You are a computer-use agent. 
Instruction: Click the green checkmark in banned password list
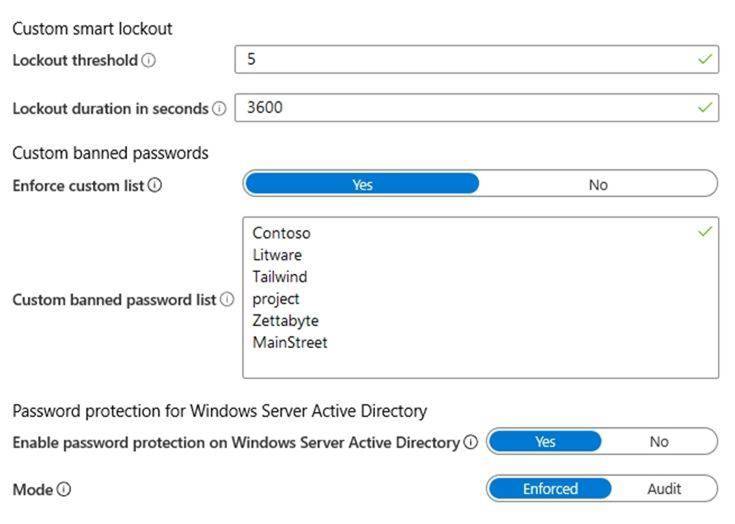705,232
